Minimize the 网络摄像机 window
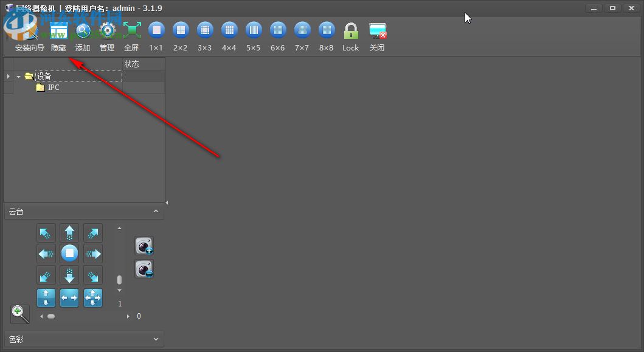The image size is (644, 352). pos(594,9)
